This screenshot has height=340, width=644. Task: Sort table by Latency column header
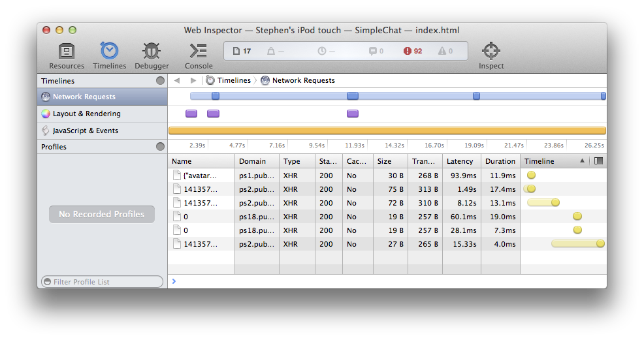[x=460, y=161]
